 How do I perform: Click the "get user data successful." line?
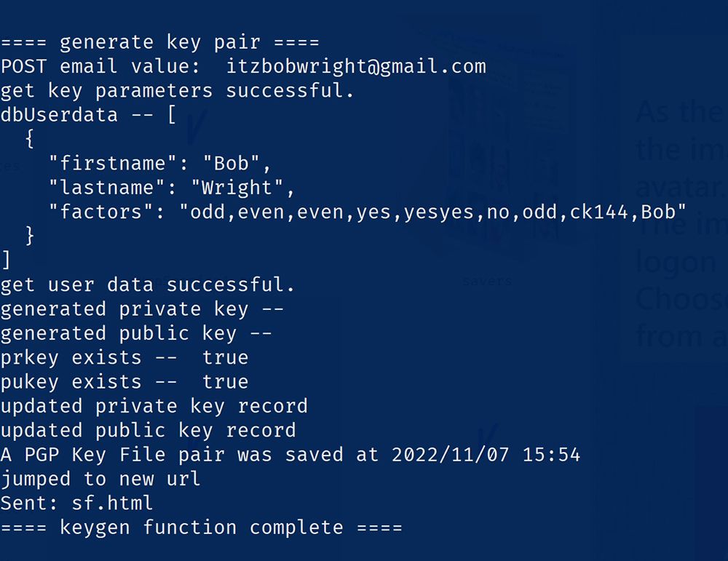point(148,285)
